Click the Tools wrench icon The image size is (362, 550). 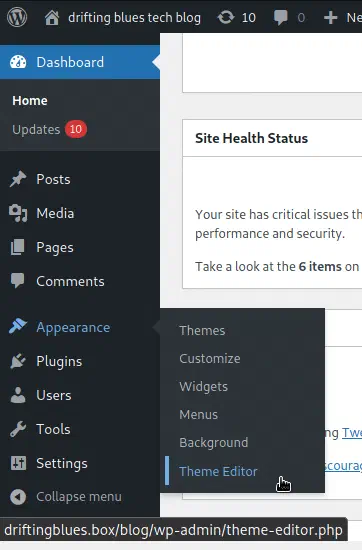pyautogui.click(x=18, y=429)
